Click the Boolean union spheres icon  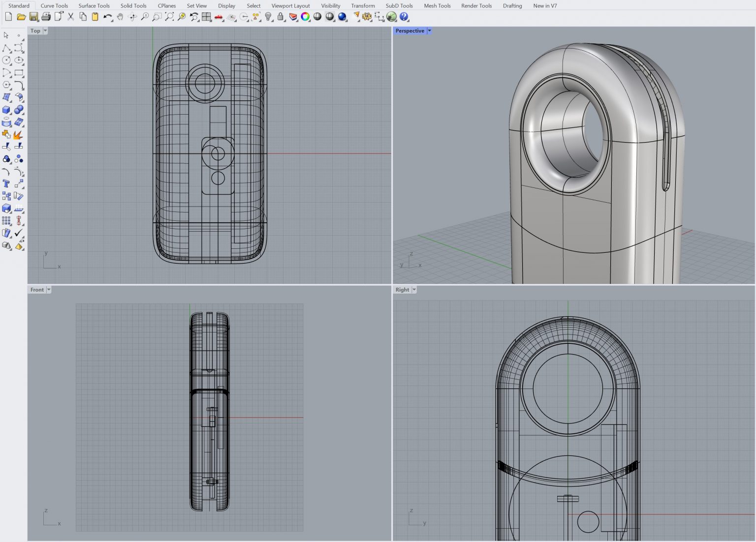(18, 110)
